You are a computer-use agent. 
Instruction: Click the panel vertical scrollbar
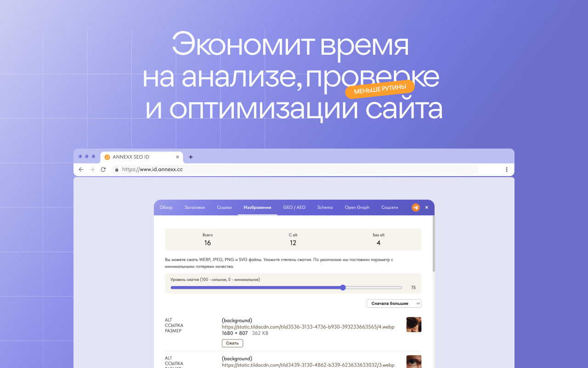[433, 244]
